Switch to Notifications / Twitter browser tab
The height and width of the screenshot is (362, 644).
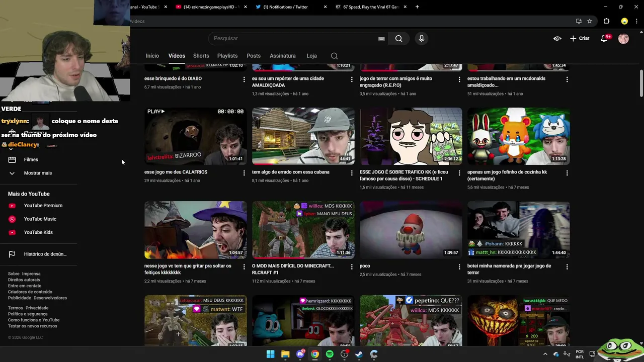point(286,7)
